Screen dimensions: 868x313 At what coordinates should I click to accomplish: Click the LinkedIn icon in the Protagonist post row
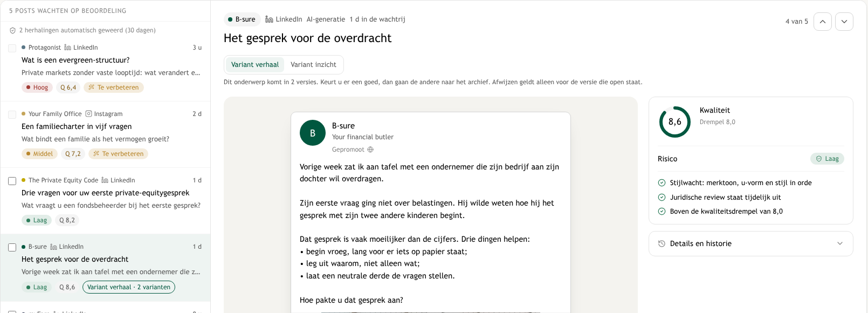(67, 47)
